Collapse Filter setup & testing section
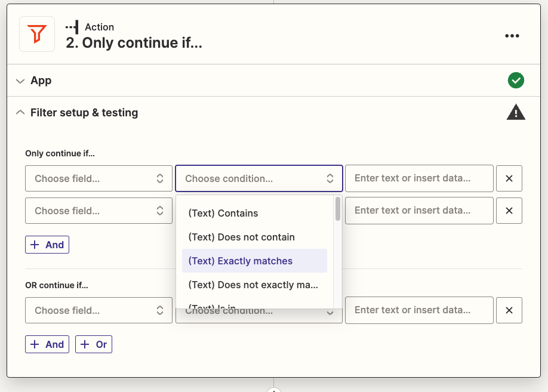Image resolution: width=548 pixels, height=392 pixels. pos(84,113)
